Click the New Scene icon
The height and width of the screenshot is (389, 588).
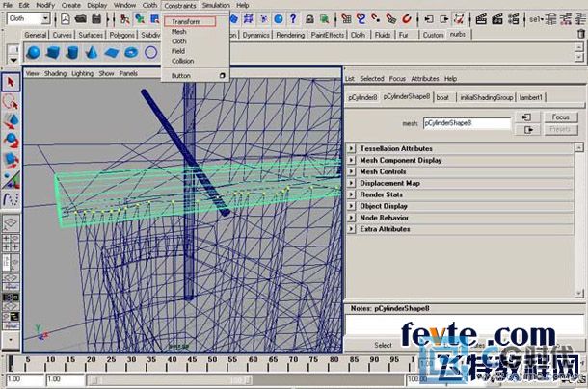(x=66, y=18)
